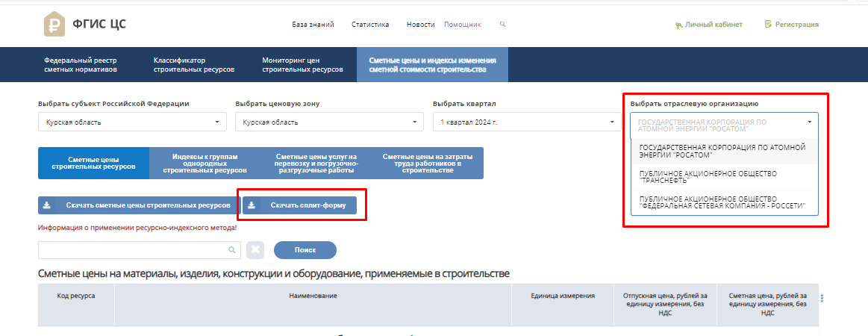Open Личный кабинет link
Image resolution: width=868 pixels, height=336 pixels.
pos(708,25)
